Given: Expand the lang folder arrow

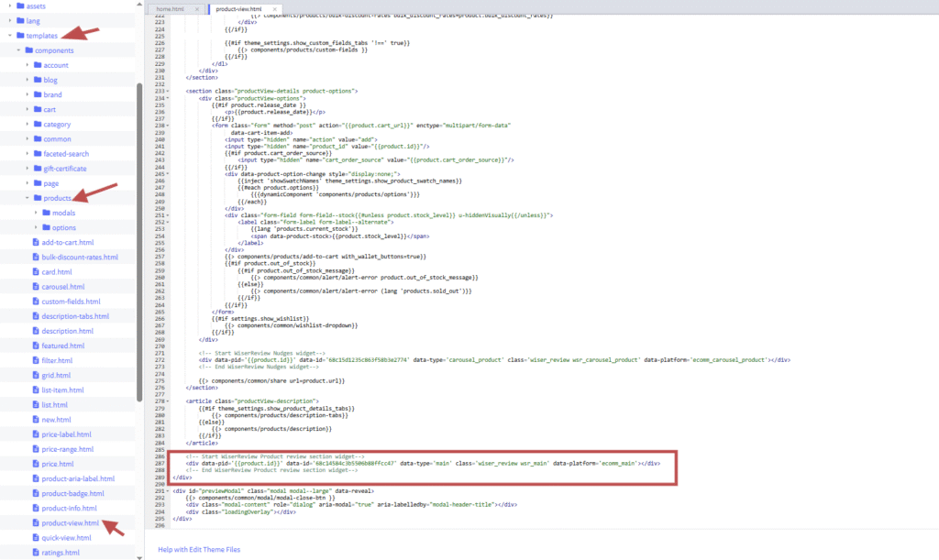Looking at the screenshot, I should point(9,20).
